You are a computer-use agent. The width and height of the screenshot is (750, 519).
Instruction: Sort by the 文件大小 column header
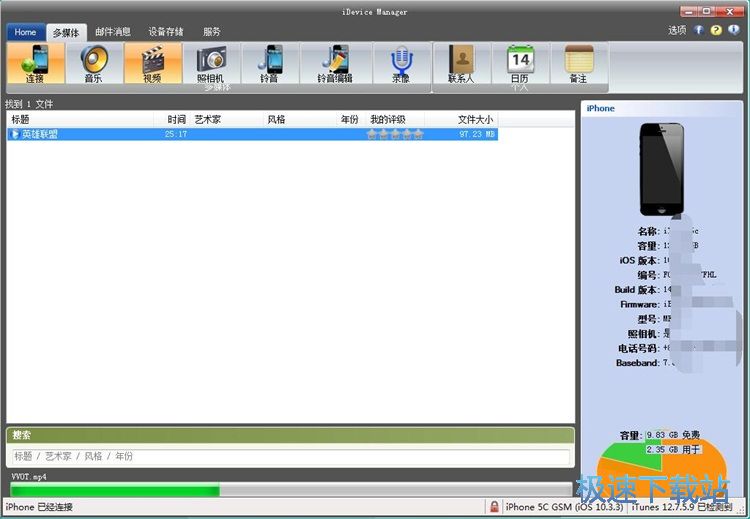[x=461, y=120]
